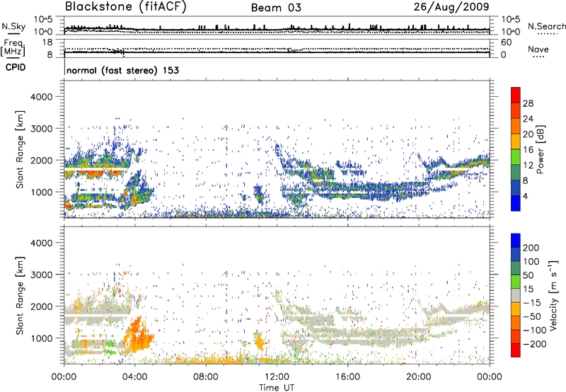Click the '08:00' time tick label
The image size is (566, 392).
pyautogui.click(x=206, y=377)
